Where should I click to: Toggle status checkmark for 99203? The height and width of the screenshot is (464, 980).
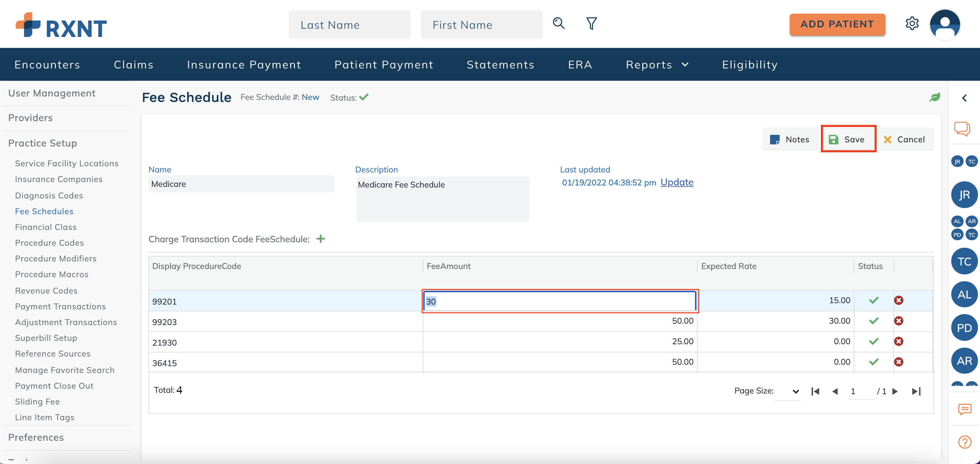pos(874,321)
